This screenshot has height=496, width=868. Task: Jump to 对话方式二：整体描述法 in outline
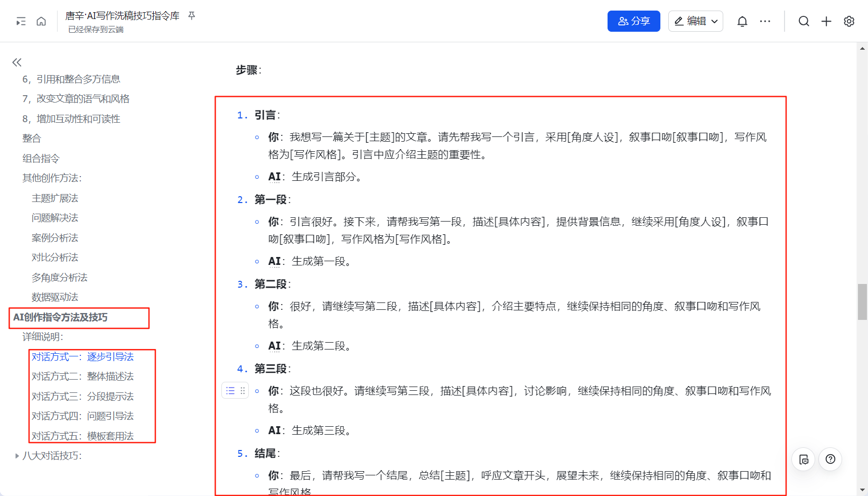click(83, 376)
